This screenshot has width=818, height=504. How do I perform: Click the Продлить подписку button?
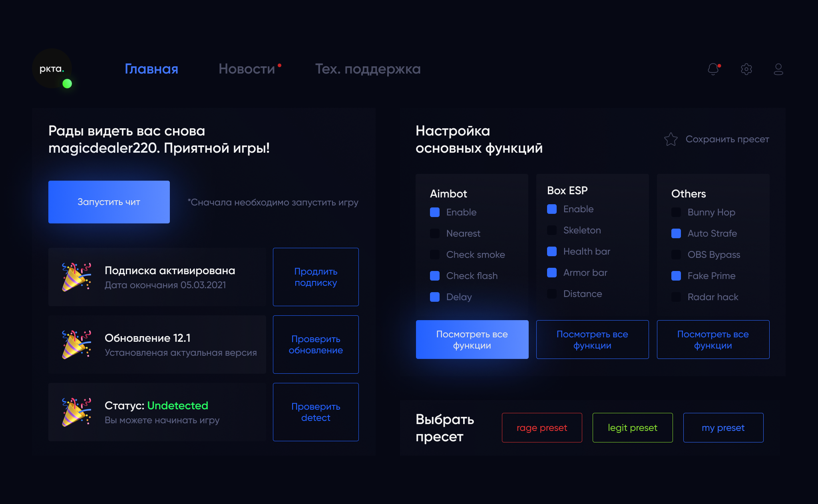(316, 277)
